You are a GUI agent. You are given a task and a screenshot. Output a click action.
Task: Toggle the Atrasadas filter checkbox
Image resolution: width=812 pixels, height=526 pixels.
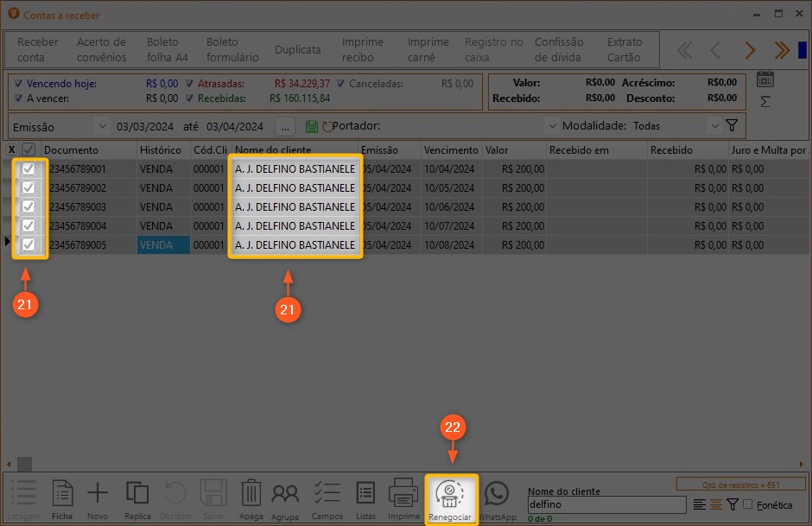(x=190, y=84)
